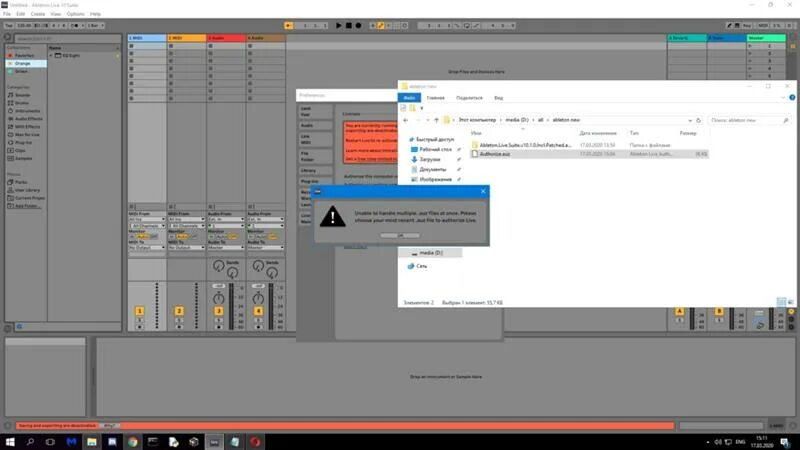Click OK in the warning dialog
Image resolution: width=800 pixels, height=450 pixels.
pos(400,235)
